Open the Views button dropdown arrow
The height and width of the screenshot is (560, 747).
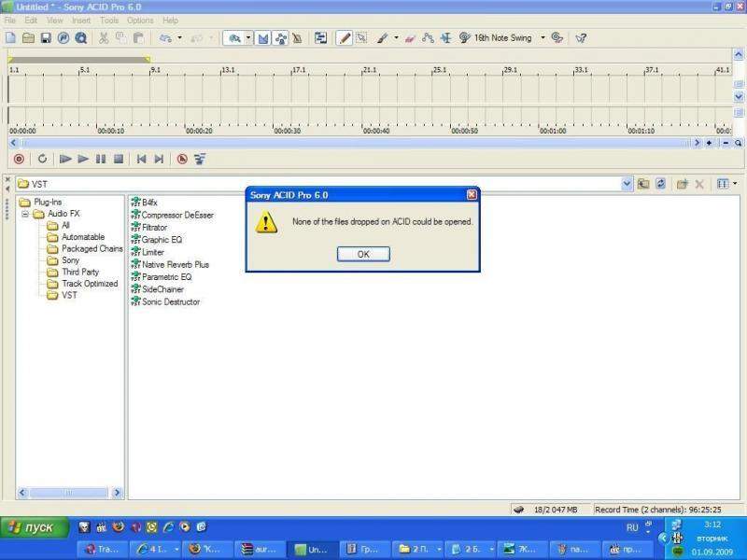(735, 184)
